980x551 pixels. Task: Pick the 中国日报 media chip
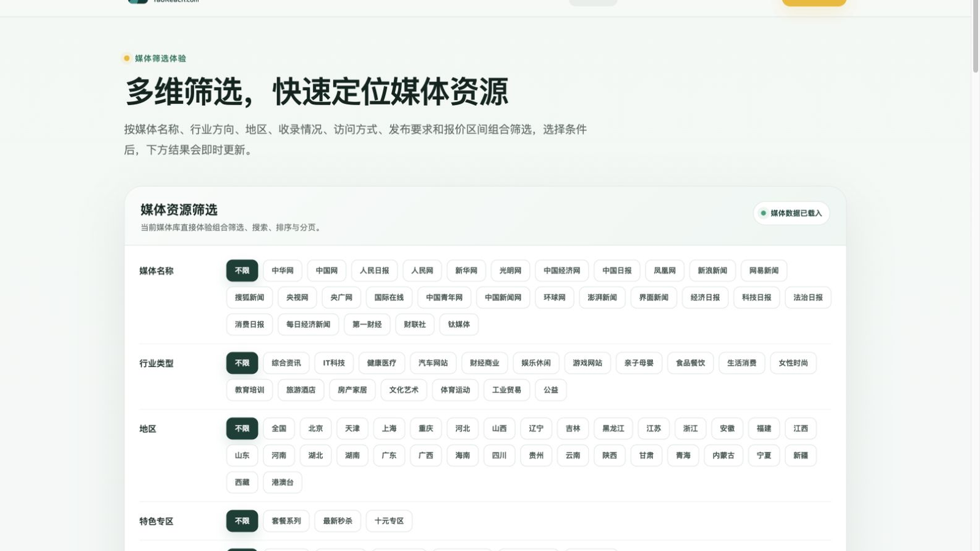pos(617,271)
